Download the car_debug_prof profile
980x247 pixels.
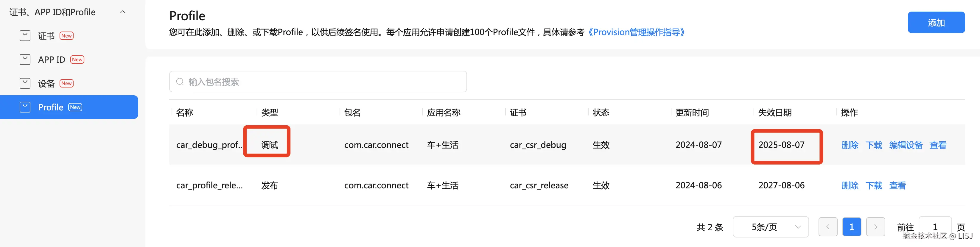873,145
